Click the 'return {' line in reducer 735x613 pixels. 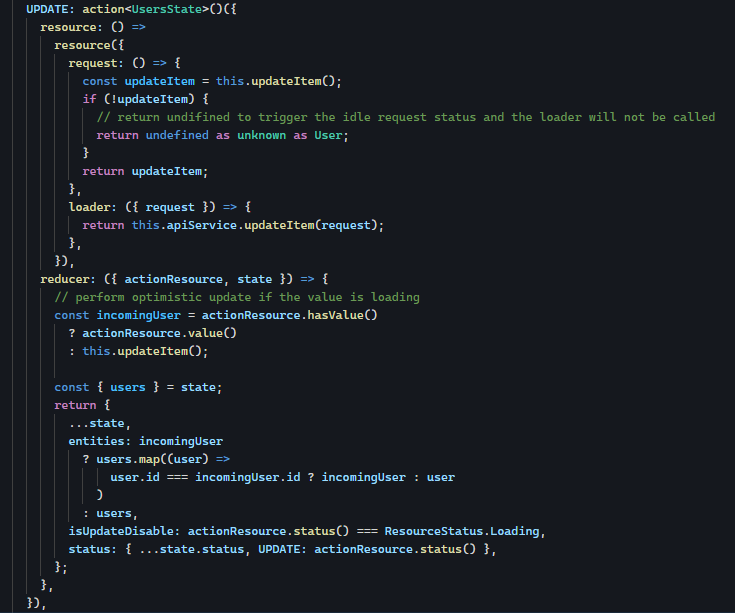pyautogui.click(x=82, y=405)
